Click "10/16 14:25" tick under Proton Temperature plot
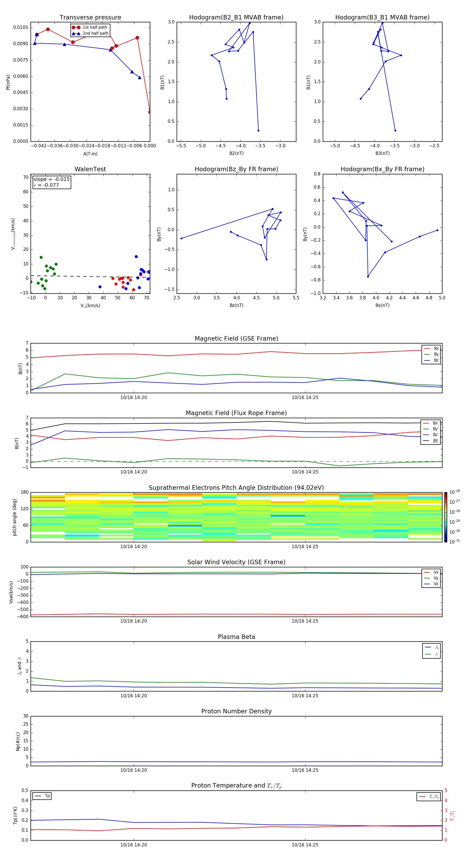This screenshot has height=868, width=473. (305, 845)
